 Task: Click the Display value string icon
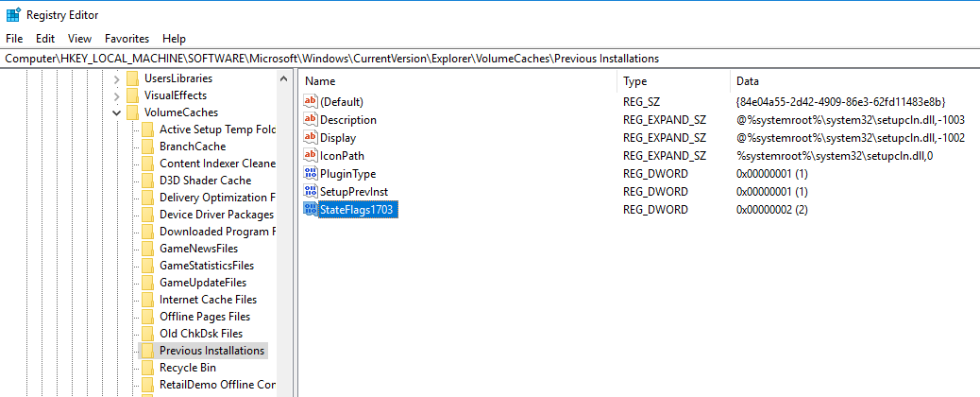[x=311, y=137]
